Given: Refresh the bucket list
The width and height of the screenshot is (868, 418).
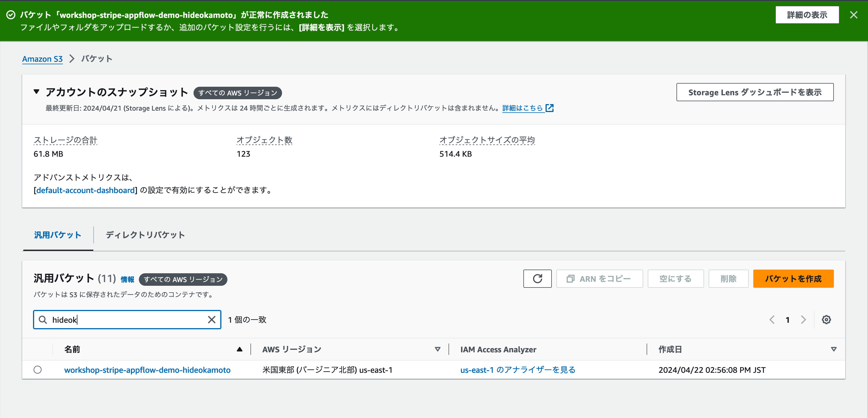Looking at the screenshot, I should (x=537, y=279).
